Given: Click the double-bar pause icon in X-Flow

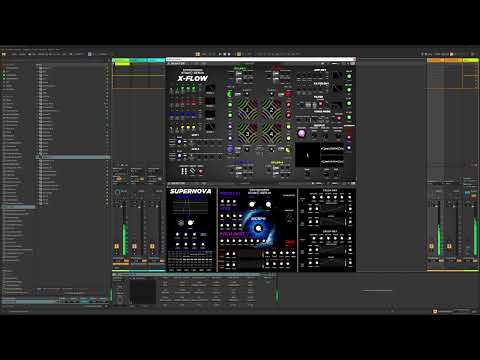Looking at the screenshot, I should (184, 171).
